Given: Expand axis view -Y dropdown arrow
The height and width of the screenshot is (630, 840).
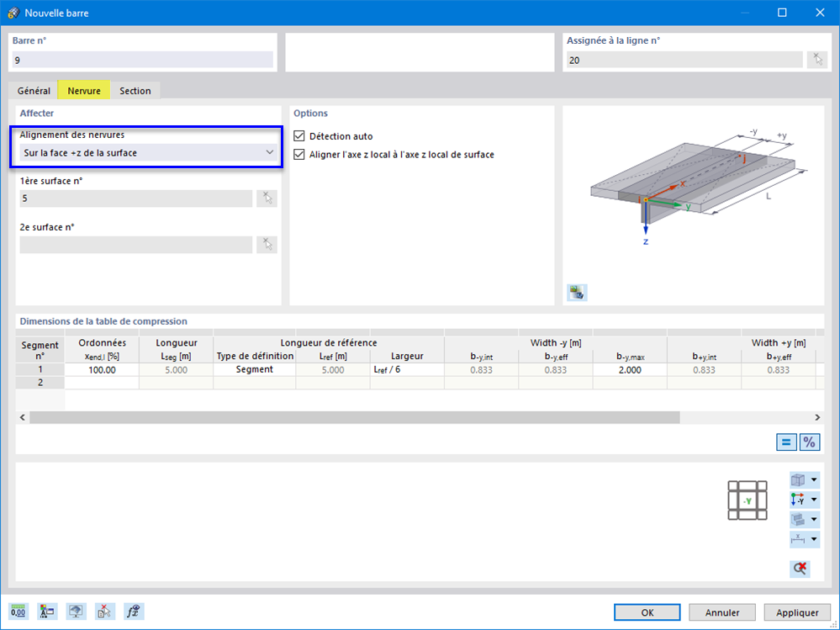Looking at the screenshot, I should 814,500.
